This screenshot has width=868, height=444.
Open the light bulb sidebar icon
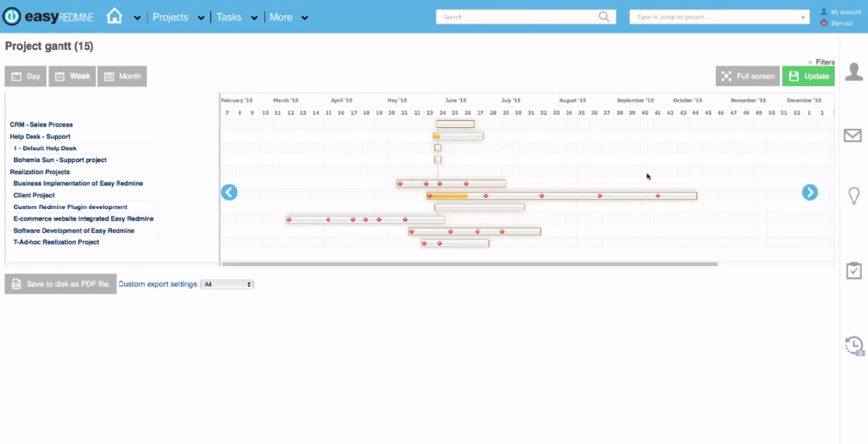[x=854, y=196]
